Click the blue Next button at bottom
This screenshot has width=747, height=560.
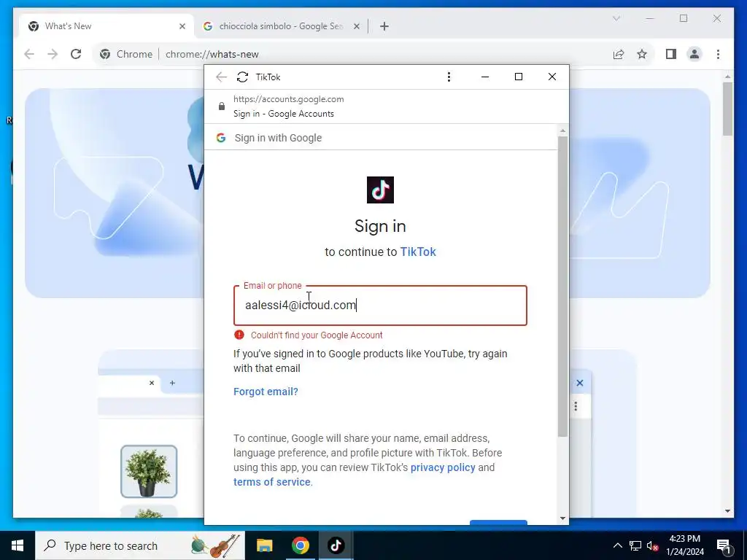498,522
